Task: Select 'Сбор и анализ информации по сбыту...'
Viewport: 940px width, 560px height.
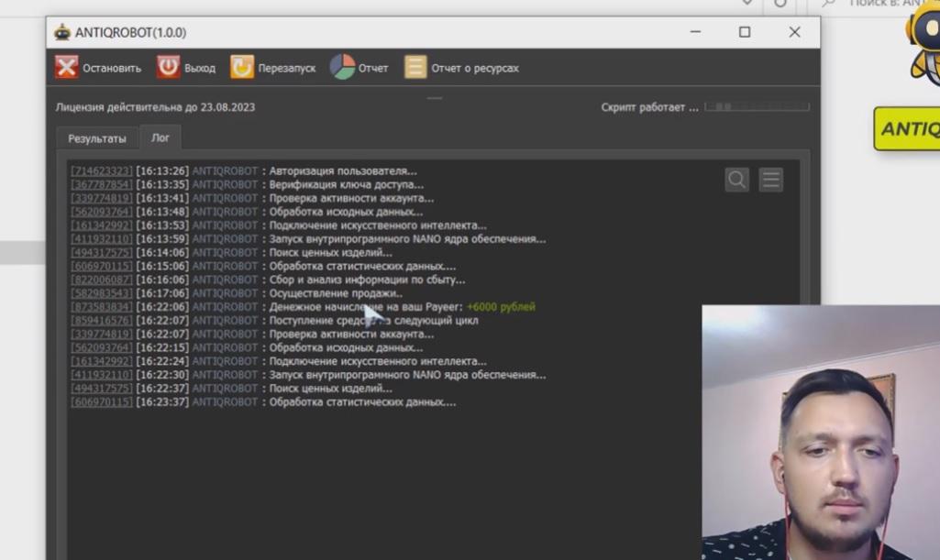Action: (x=367, y=280)
